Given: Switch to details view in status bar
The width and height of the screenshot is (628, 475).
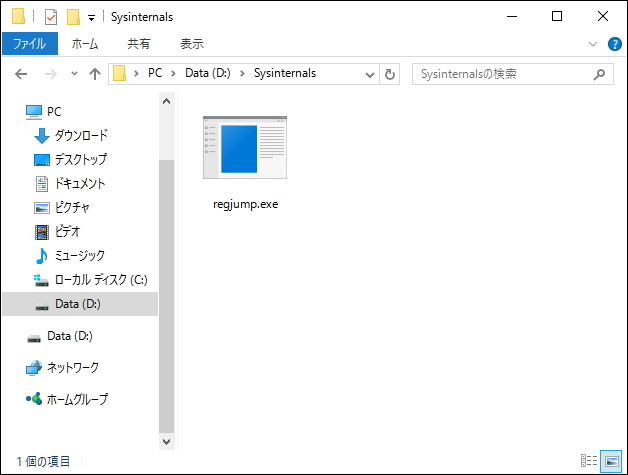Looking at the screenshot, I should click(x=589, y=461).
